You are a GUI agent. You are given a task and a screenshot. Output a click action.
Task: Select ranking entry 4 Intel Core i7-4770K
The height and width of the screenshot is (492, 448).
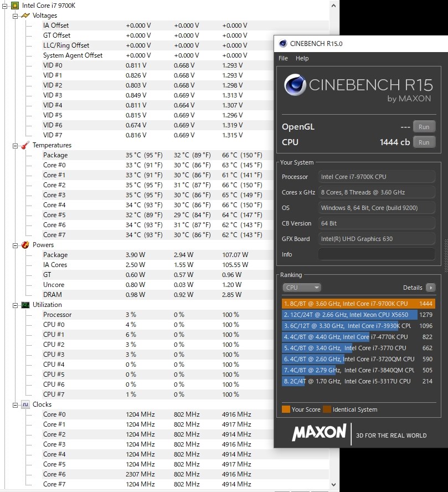coord(359,337)
